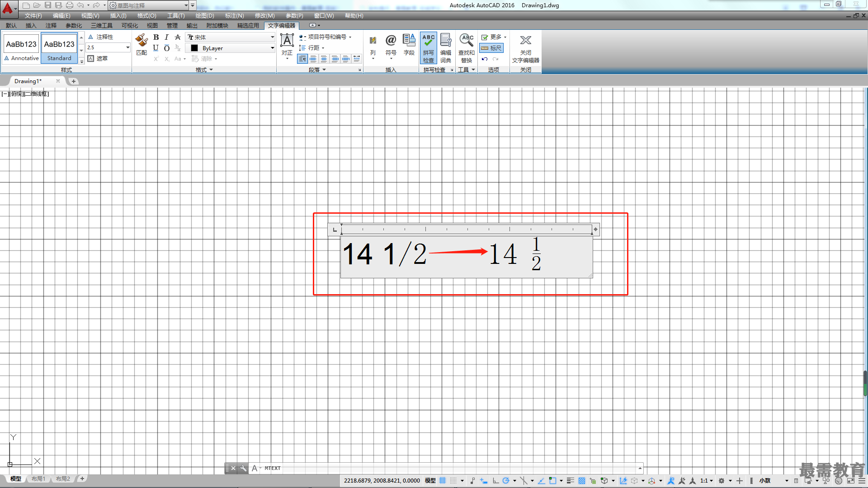Open the Justification (对正) dropdown

click(287, 46)
